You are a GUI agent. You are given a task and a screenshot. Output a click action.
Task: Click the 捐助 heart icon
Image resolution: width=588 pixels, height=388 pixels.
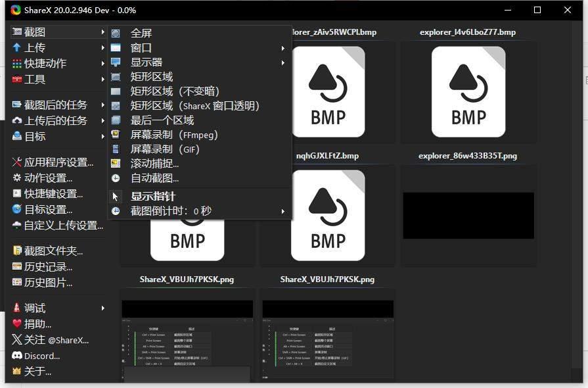[17, 324]
